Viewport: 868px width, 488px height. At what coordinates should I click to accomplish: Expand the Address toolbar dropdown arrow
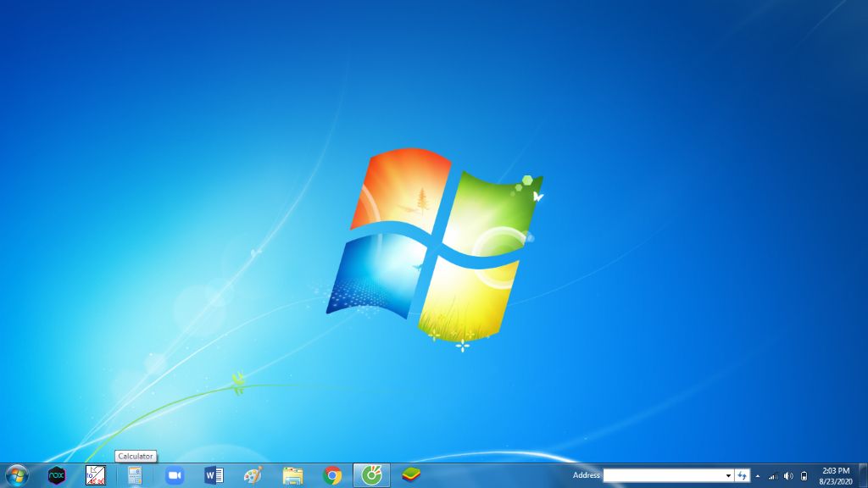728,475
